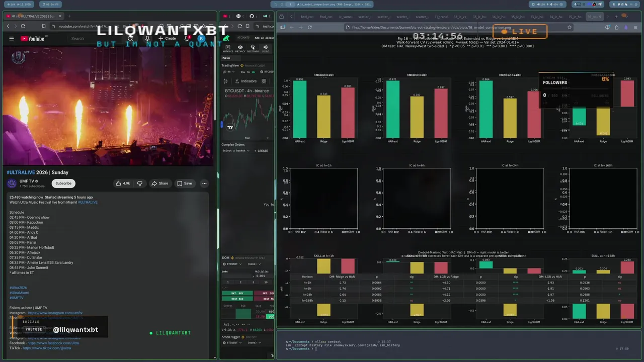Select lot size preset 2
This screenshot has width=644, height=362.
(240, 282)
